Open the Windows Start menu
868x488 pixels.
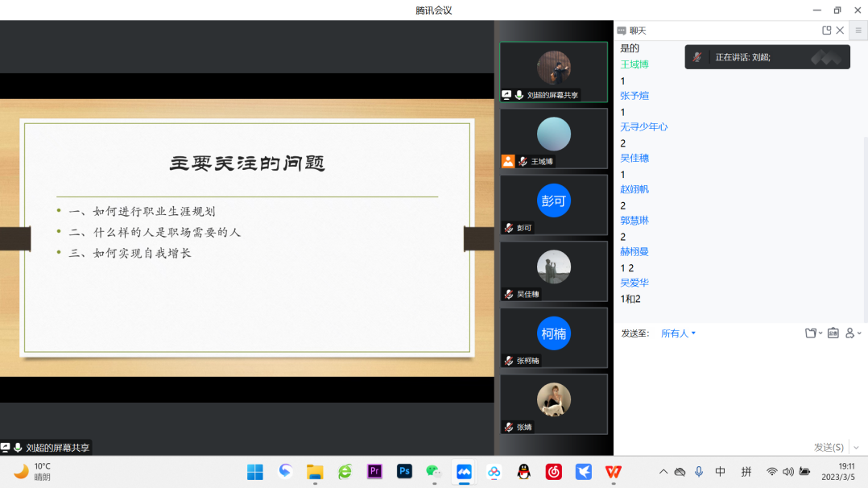point(255,472)
